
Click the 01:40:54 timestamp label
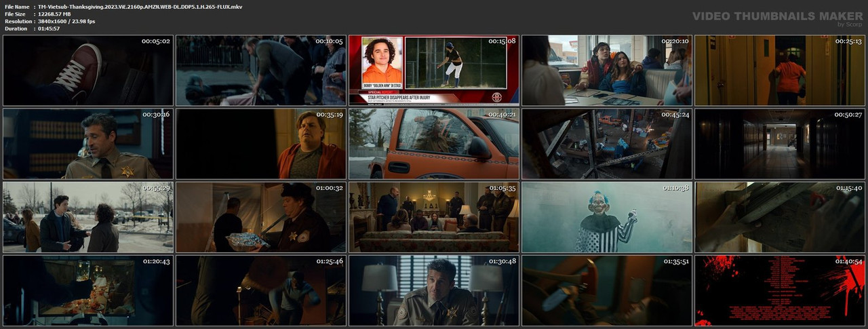pyautogui.click(x=848, y=261)
